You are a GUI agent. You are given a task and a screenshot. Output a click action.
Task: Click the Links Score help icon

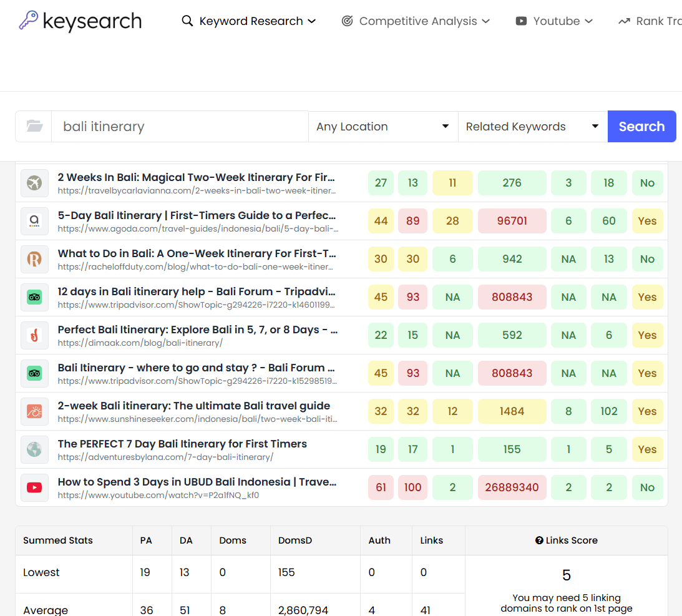[539, 540]
